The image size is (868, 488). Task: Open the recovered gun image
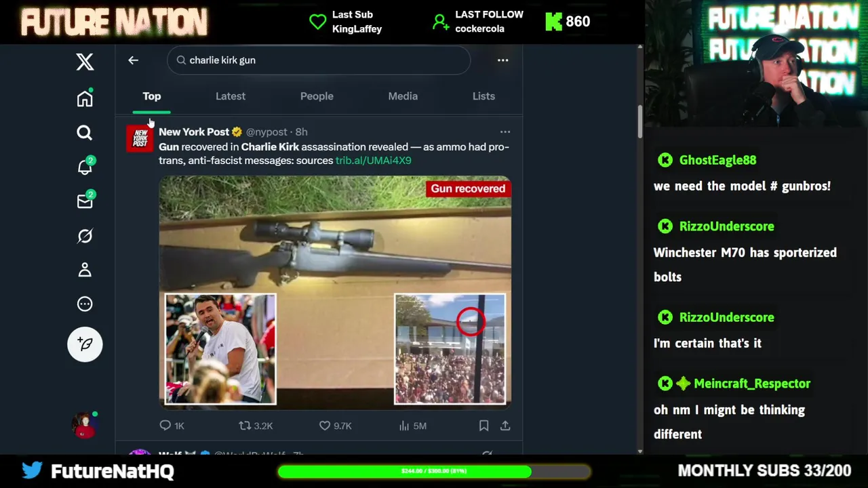coord(335,291)
